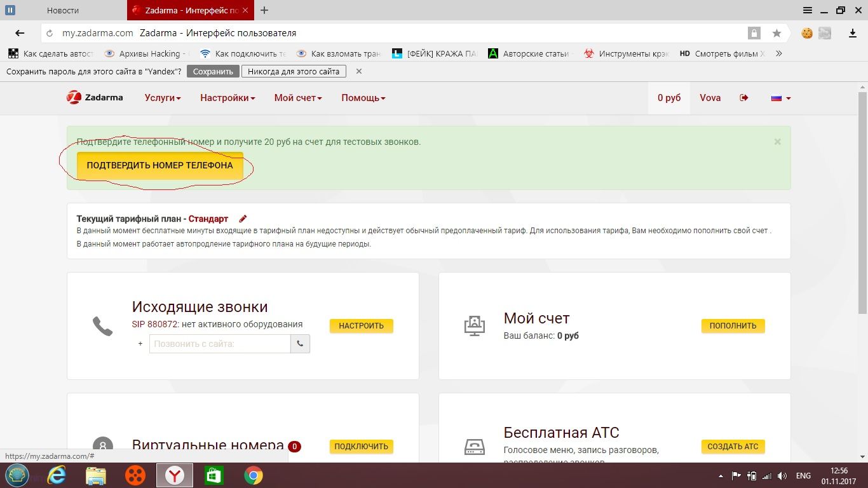Click the back arrow navigation button
Viewport: 868px width, 488px height.
[20, 33]
